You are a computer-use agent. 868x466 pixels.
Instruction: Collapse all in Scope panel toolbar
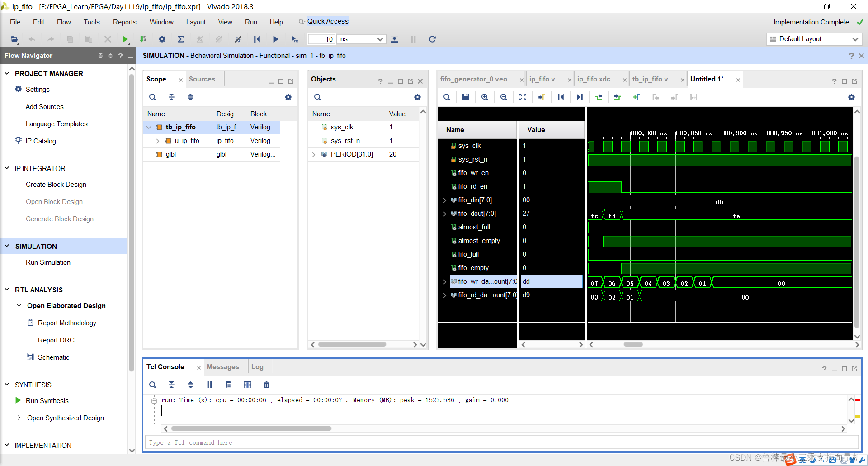coord(171,97)
